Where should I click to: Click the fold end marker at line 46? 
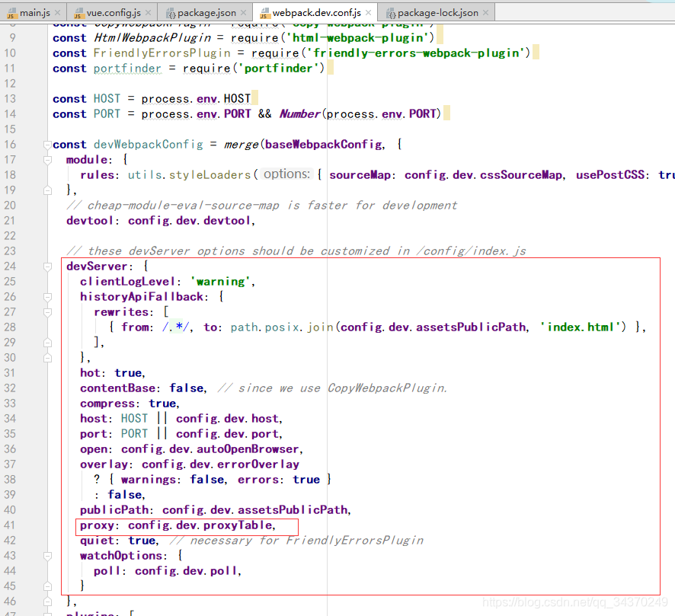47,602
